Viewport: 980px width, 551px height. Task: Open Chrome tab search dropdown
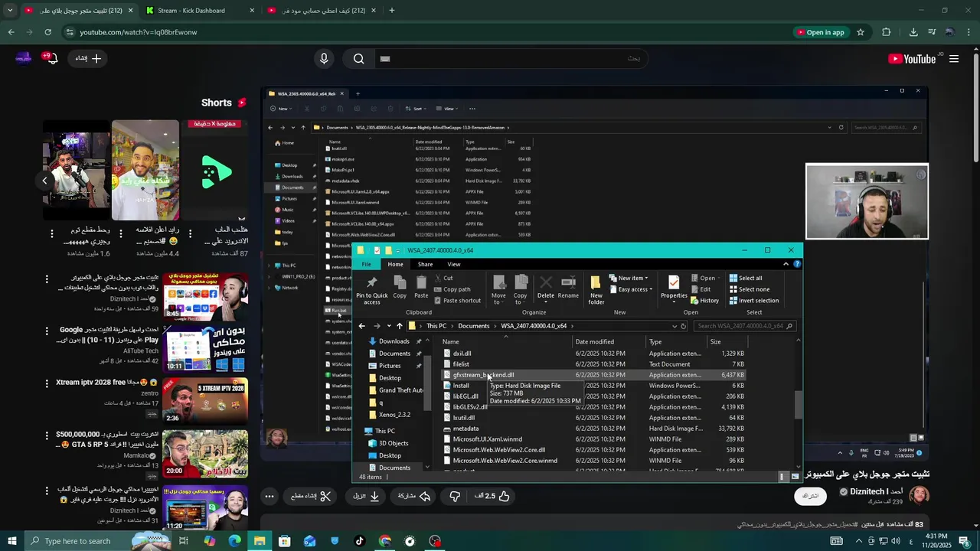pyautogui.click(x=10, y=11)
